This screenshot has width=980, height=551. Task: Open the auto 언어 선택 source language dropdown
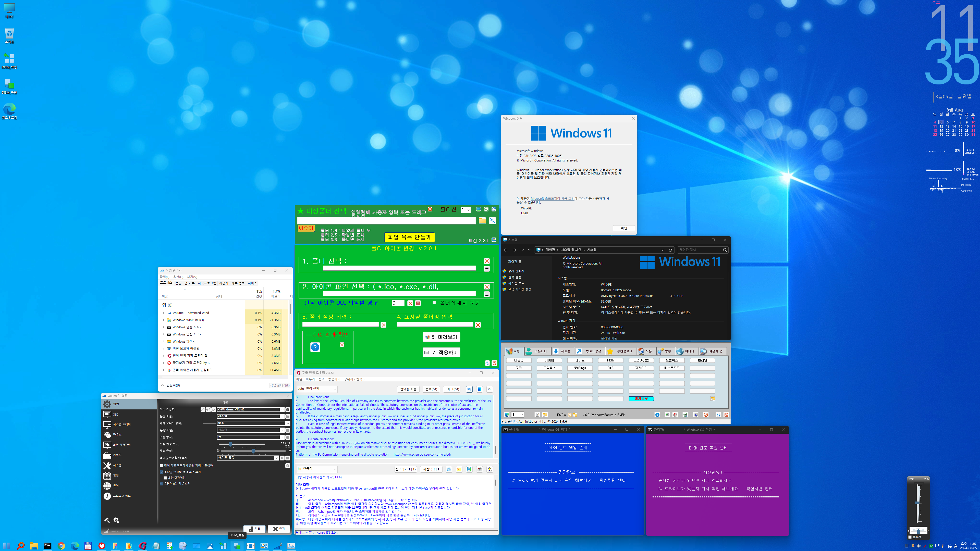pos(317,389)
